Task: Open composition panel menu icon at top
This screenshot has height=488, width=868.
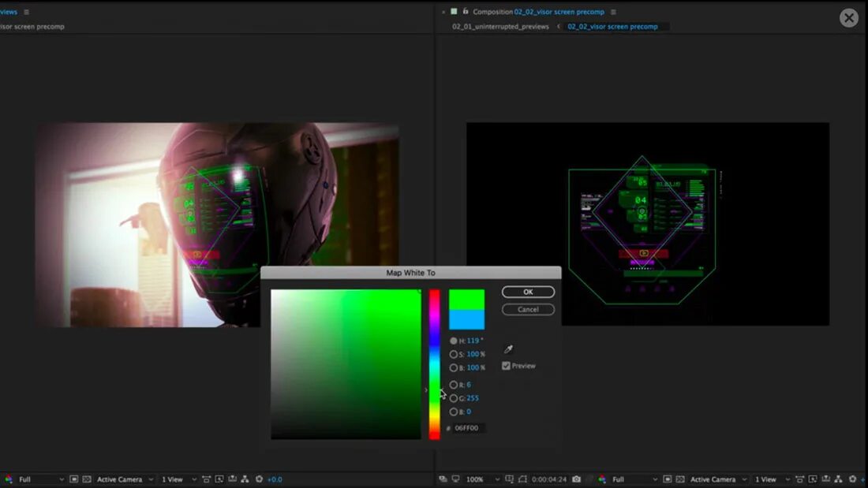Action: tap(613, 12)
